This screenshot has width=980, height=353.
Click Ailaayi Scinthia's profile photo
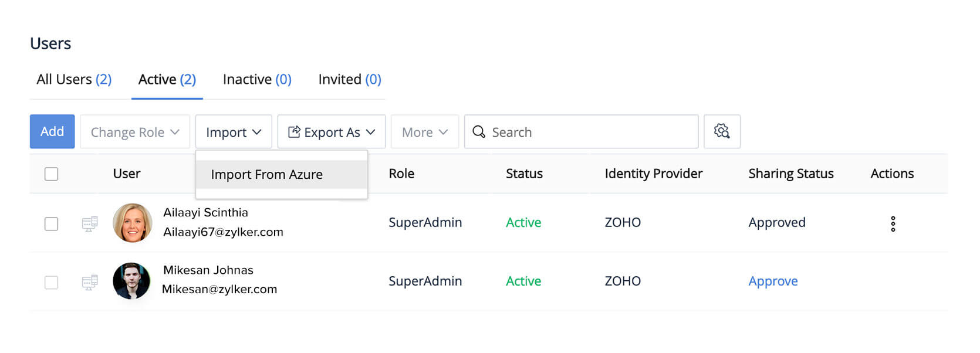(x=132, y=223)
